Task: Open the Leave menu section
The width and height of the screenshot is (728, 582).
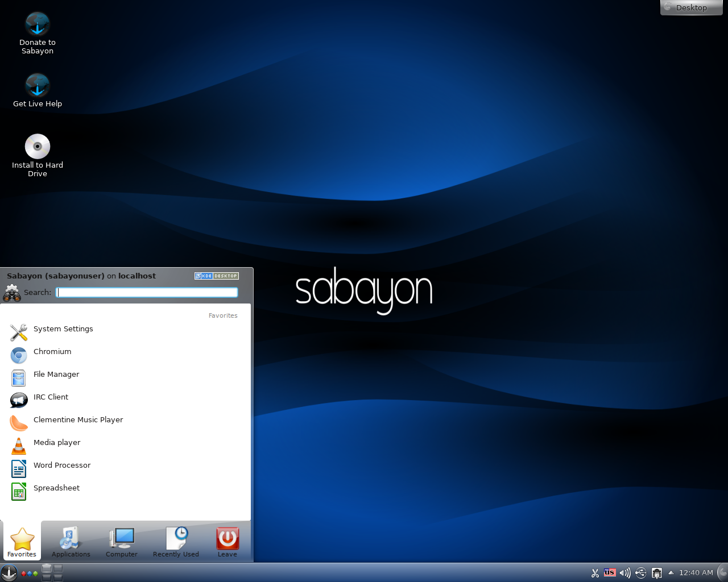Action: (x=227, y=541)
